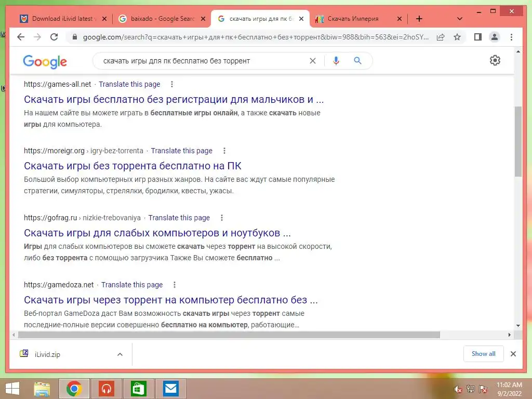Open Google search settings gear

tap(495, 60)
